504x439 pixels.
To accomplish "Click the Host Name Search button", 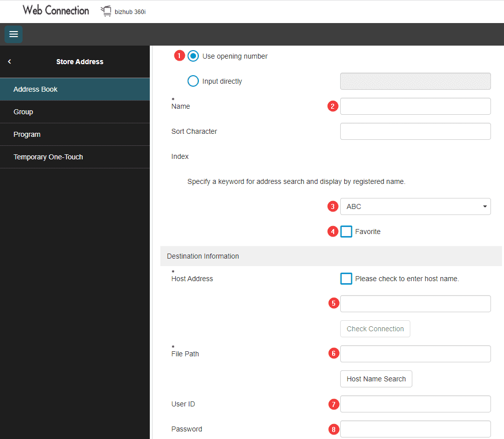I will click(x=376, y=379).
